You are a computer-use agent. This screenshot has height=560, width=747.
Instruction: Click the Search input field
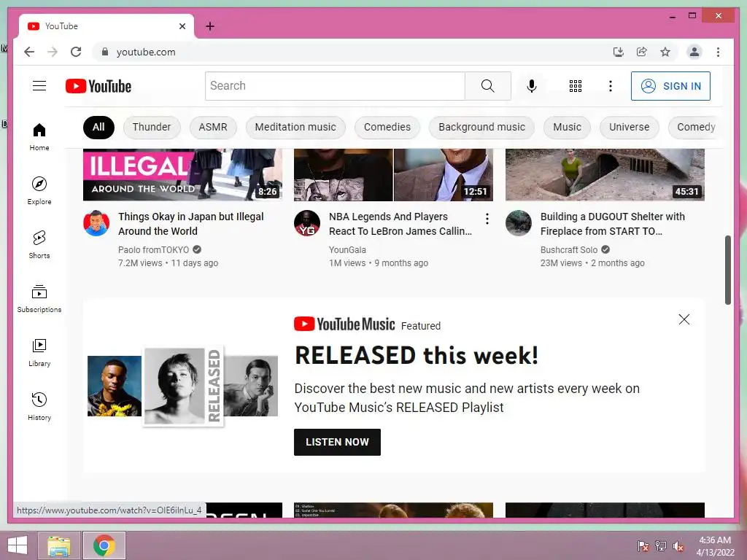pyautogui.click(x=335, y=86)
